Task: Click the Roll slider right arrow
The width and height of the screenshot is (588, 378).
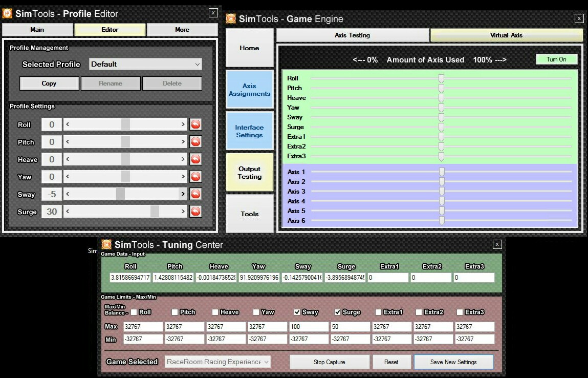Action: (183, 124)
